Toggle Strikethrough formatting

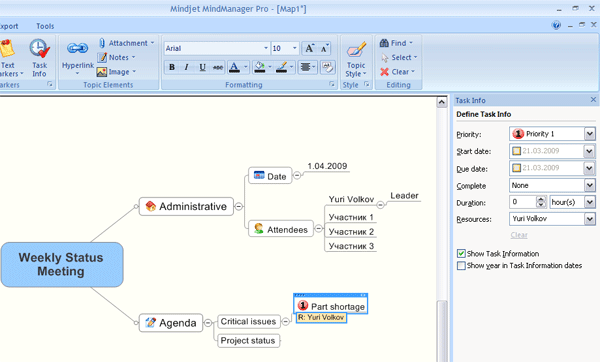[x=218, y=67]
